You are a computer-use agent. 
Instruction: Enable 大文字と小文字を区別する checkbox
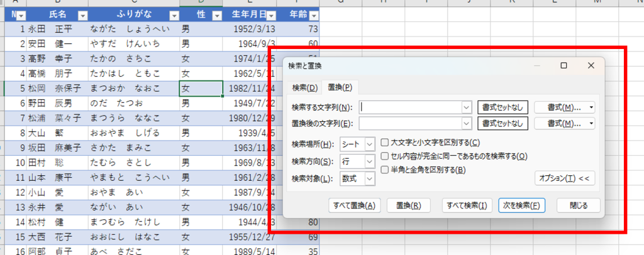[385, 143]
